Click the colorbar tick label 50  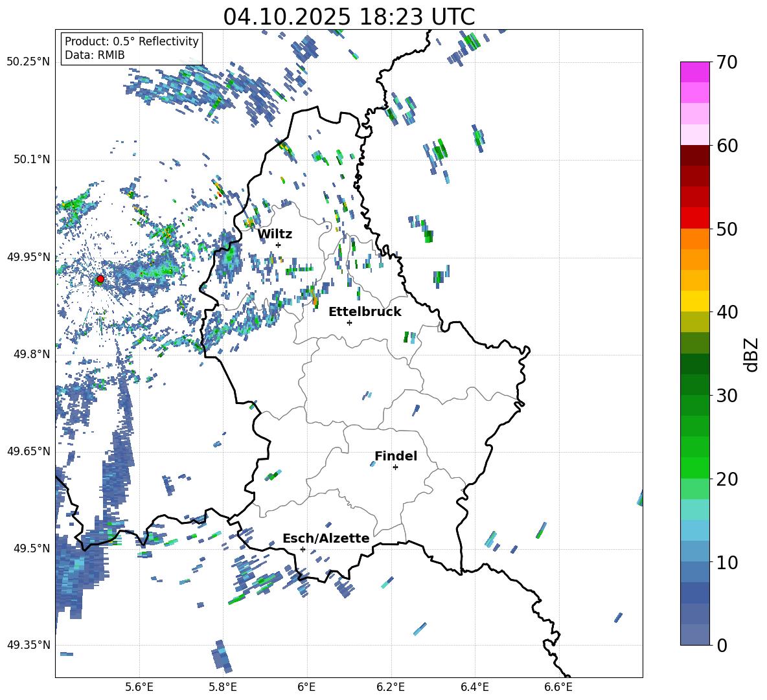727,229
